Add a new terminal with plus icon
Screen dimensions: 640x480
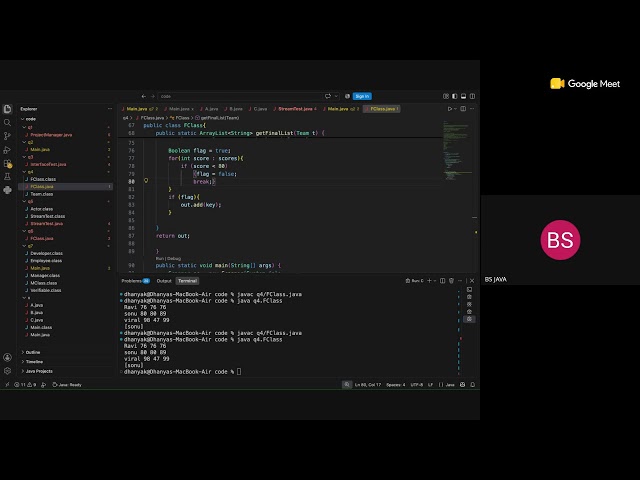point(429,281)
